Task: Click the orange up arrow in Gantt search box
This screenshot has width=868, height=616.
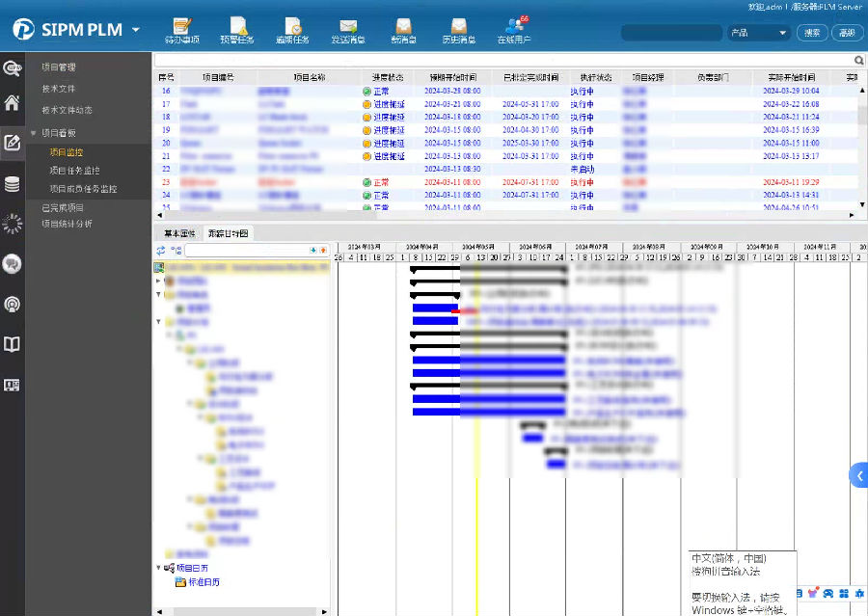Action: pos(323,251)
